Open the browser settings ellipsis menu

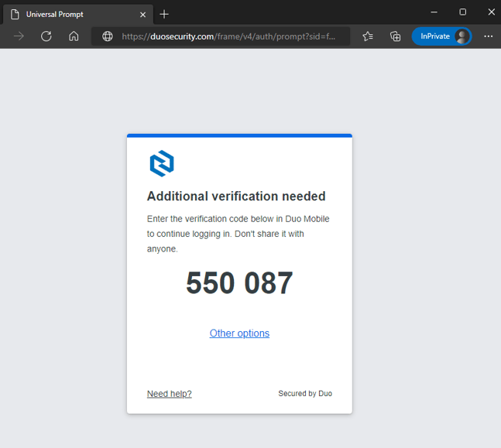coord(488,36)
